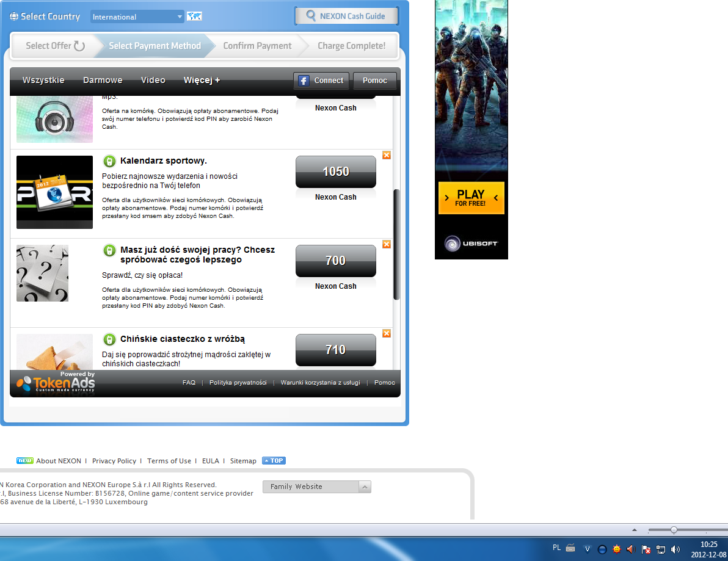This screenshot has width=728, height=561.
Task: Open the About NEXON link
Action: (x=59, y=461)
